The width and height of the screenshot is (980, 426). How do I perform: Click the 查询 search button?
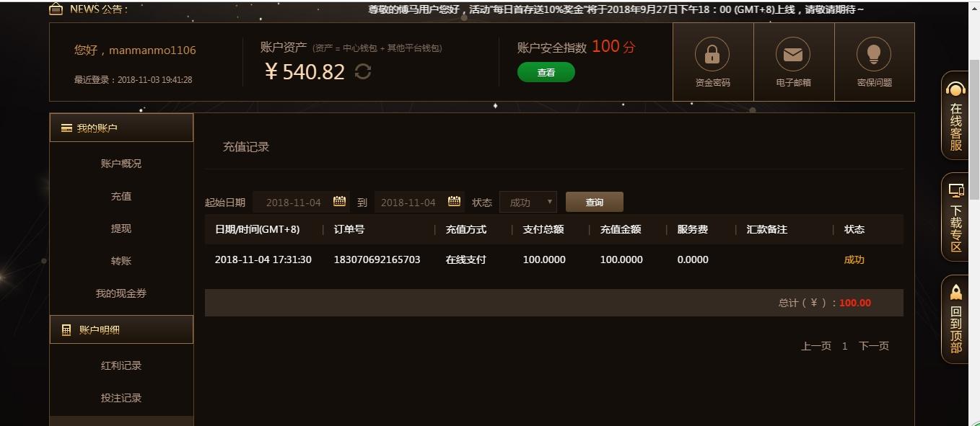(594, 203)
